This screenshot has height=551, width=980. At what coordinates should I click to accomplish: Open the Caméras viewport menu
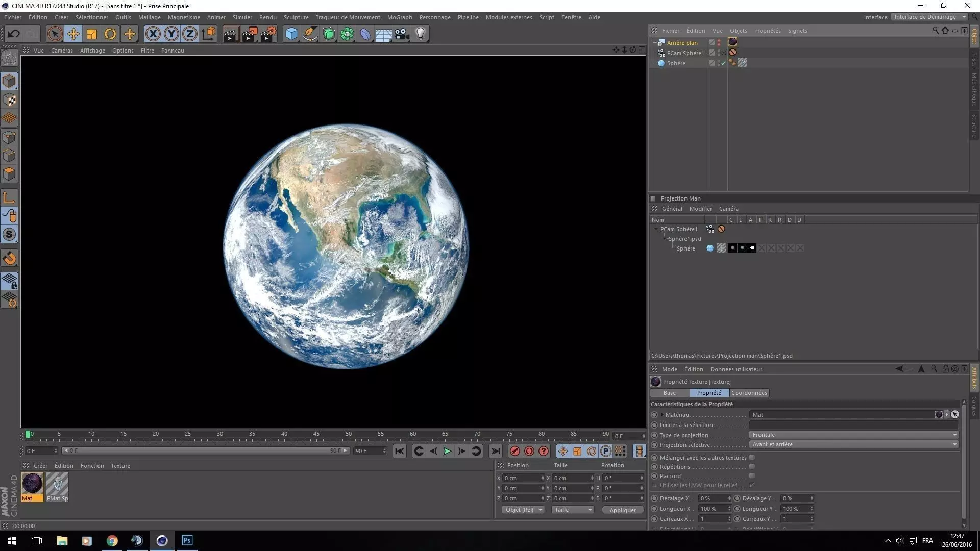click(62, 51)
